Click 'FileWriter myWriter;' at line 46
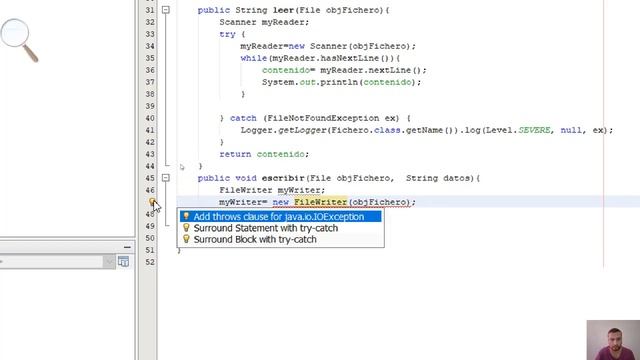 (272, 190)
